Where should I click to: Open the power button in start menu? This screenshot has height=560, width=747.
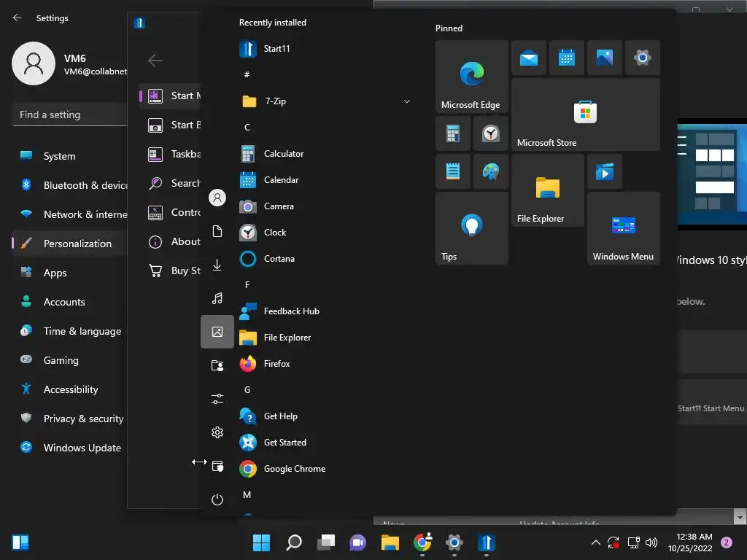[217, 499]
